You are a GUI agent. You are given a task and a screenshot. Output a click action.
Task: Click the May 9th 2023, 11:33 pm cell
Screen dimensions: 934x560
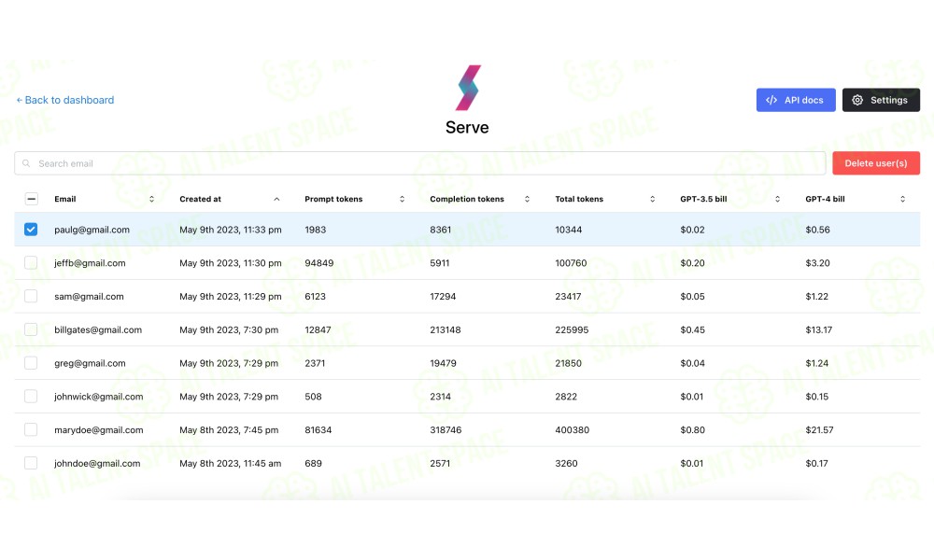(x=231, y=230)
